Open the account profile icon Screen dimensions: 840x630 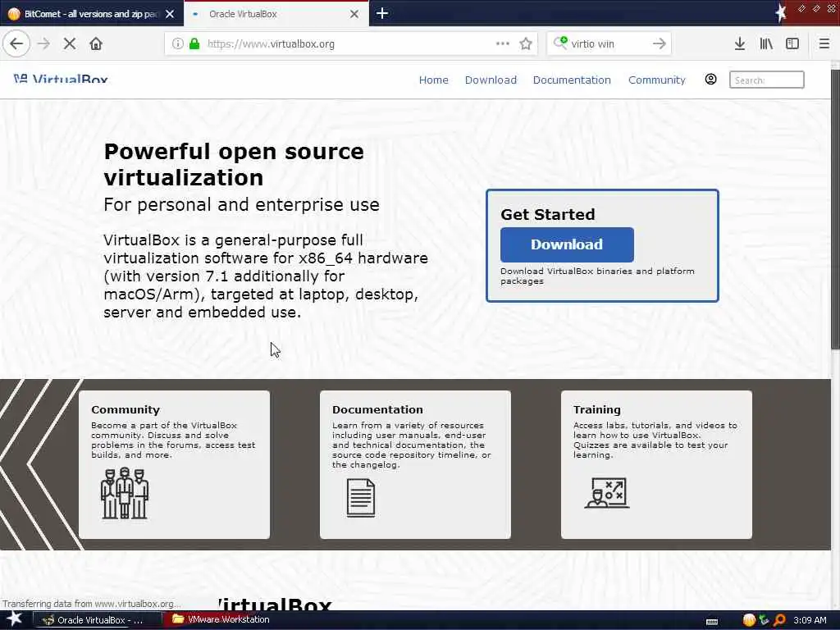click(x=710, y=80)
